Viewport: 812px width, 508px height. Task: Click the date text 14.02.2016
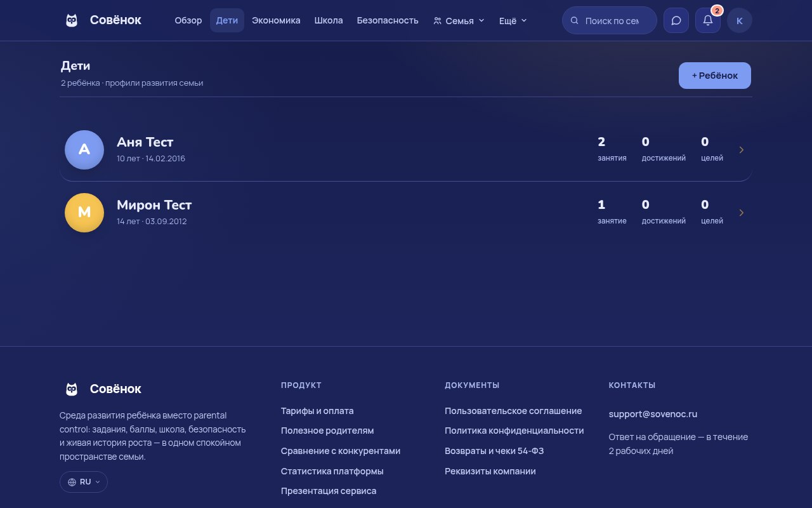[166, 159]
